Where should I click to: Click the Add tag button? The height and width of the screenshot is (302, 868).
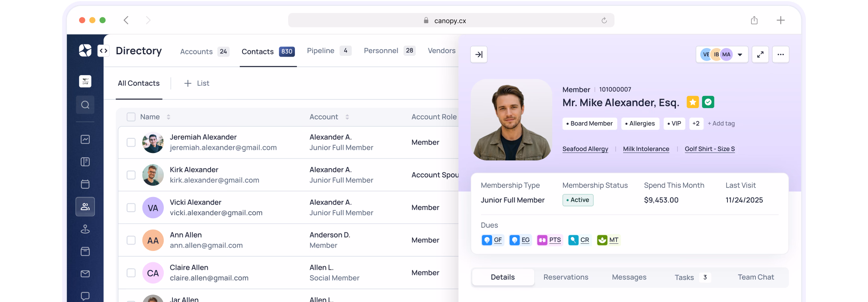(721, 123)
